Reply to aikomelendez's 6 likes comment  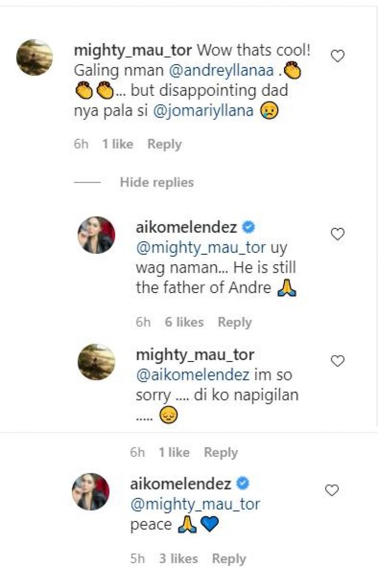234,322
